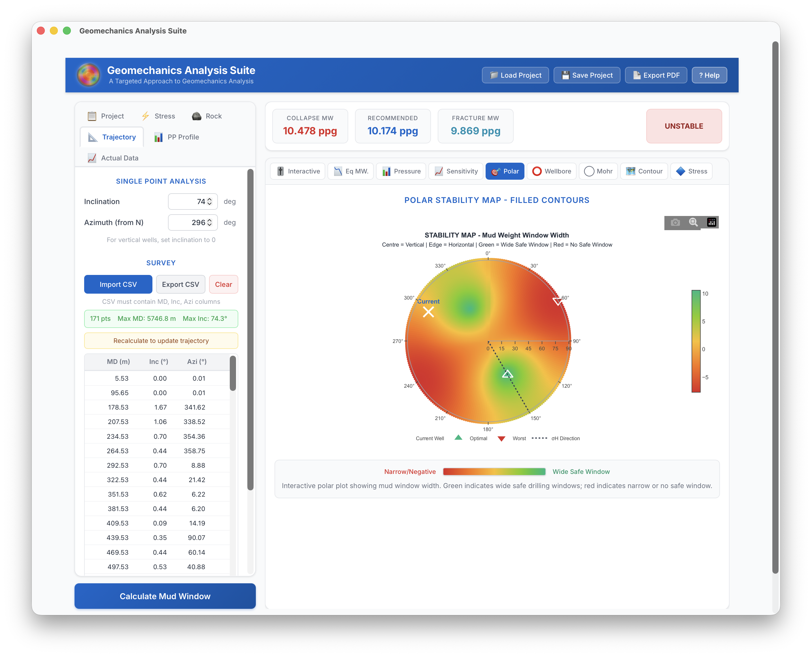The image size is (812, 657).
Task: Click Inclination value stepper arrows
Action: pyautogui.click(x=210, y=202)
